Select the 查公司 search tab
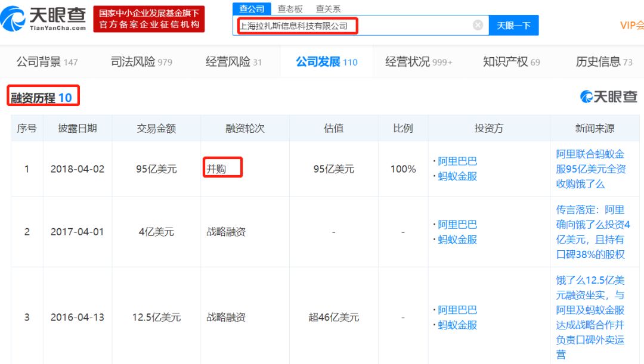Screen dimensions: 644x364 tap(252, 8)
